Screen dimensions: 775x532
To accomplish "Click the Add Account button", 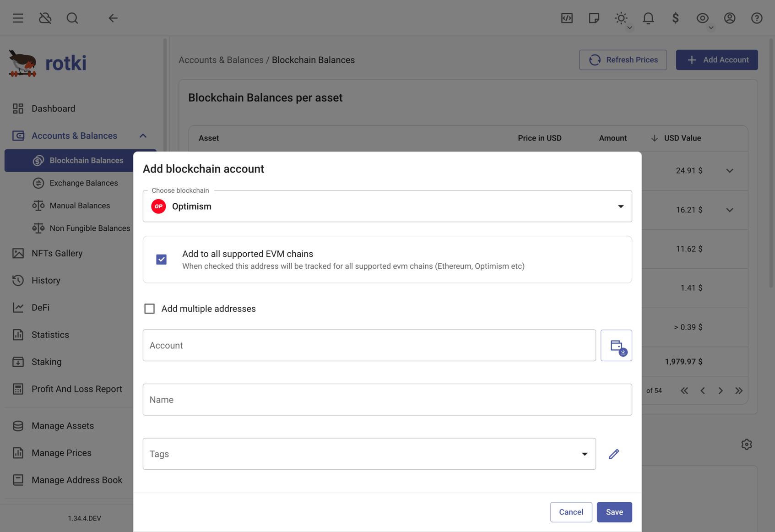I will pos(717,60).
